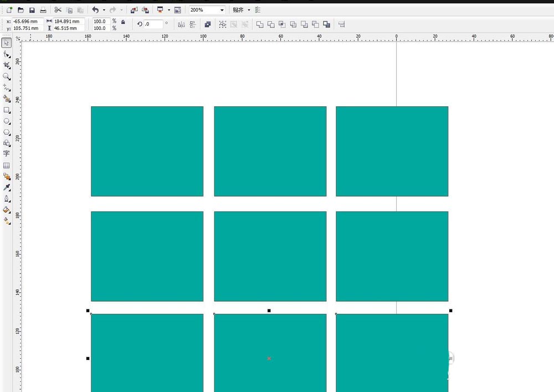
Task: Select the Ellipse tool
Action: click(x=6, y=121)
